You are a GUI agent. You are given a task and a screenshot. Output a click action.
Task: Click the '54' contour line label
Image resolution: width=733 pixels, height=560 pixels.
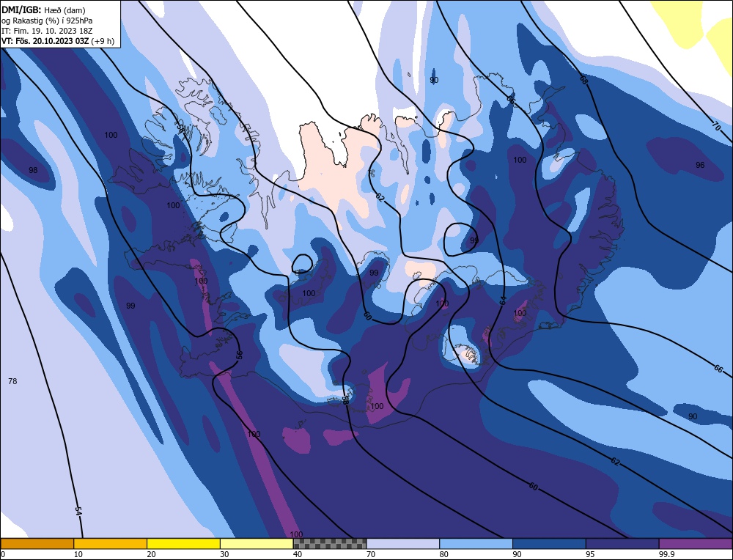pyautogui.click(x=78, y=511)
